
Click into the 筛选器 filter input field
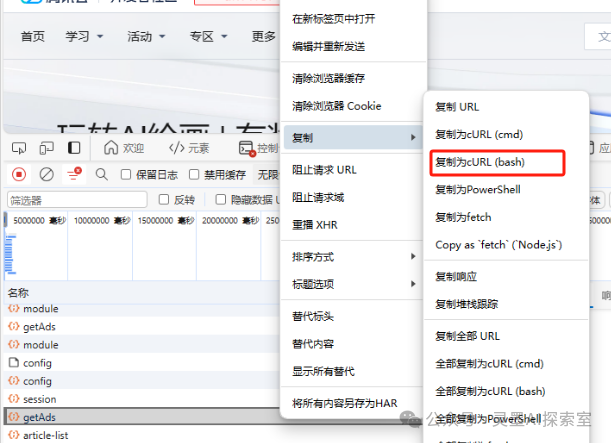75,200
